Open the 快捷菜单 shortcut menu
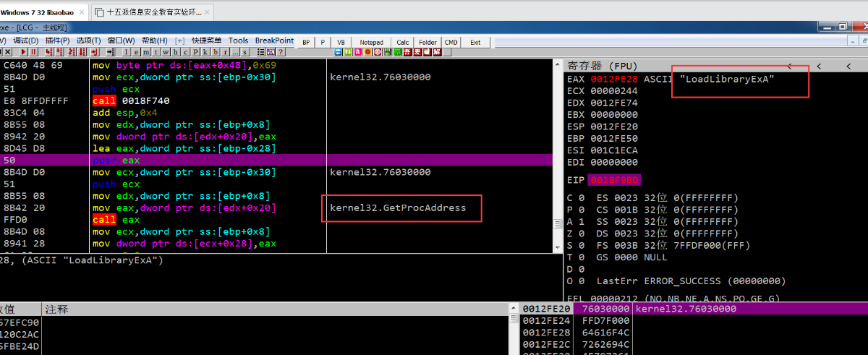The height and width of the screenshot is (355, 868). point(206,40)
